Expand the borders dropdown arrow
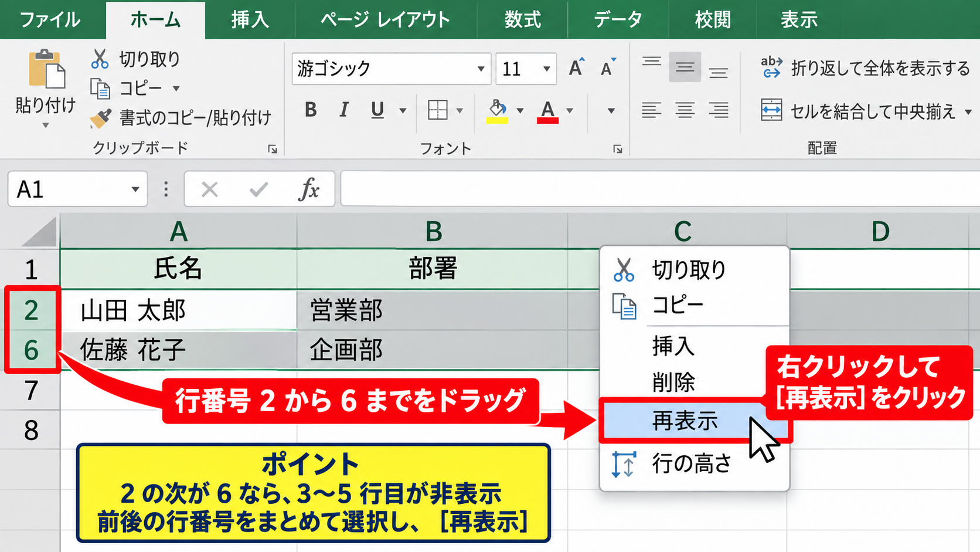Viewport: 980px width, 552px height. [x=460, y=110]
